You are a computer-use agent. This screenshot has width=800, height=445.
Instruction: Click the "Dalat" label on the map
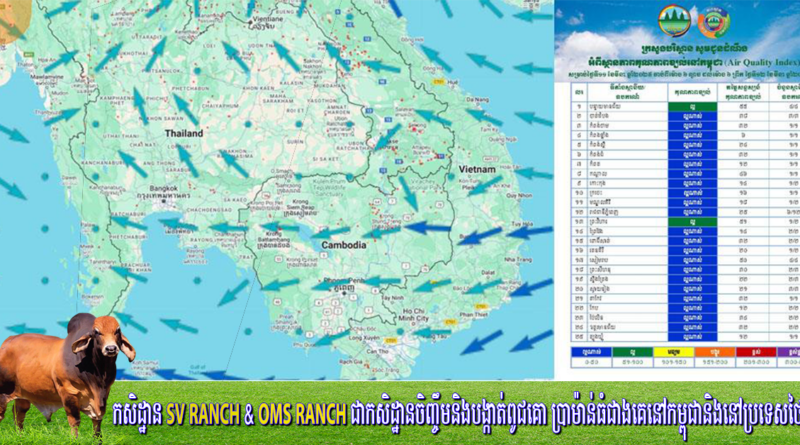click(488, 273)
